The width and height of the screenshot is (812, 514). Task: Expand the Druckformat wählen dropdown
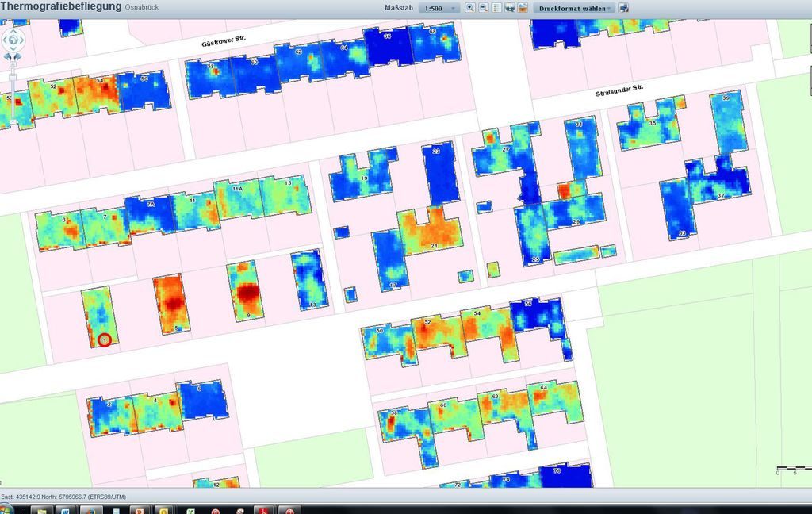575,8
